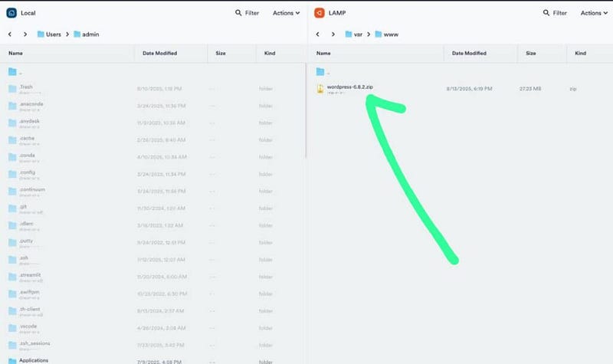Sort LAMP pane by Name column

(x=323, y=53)
